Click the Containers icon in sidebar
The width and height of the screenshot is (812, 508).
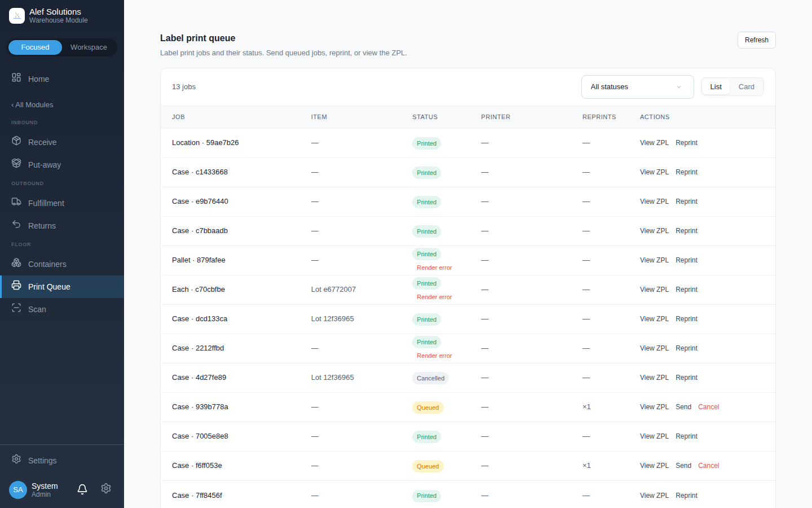tap(16, 262)
